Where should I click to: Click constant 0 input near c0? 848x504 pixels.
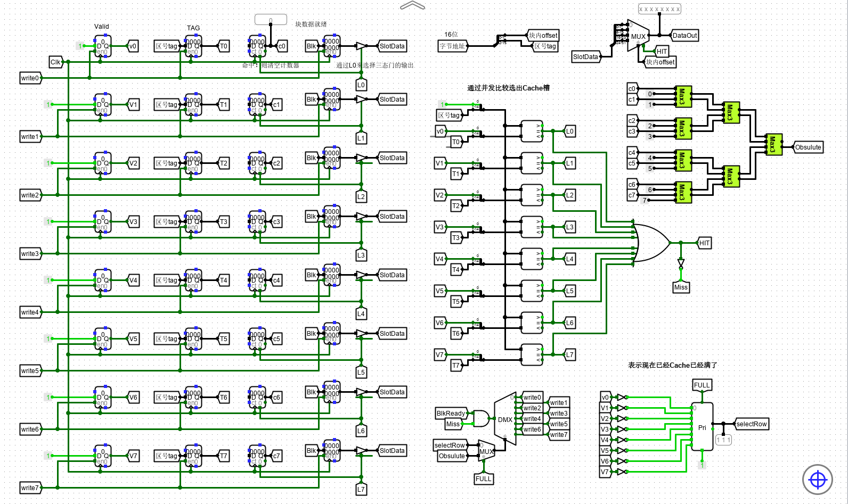649,94
